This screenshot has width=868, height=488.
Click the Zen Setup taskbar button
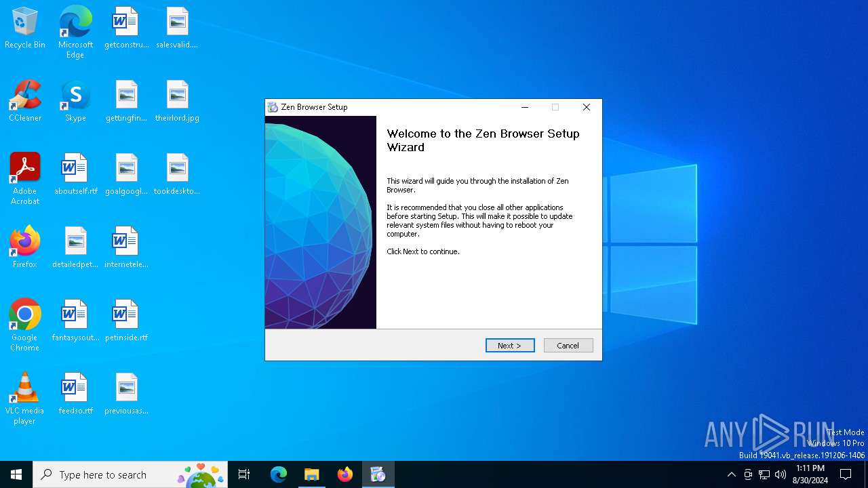(378, 474)
